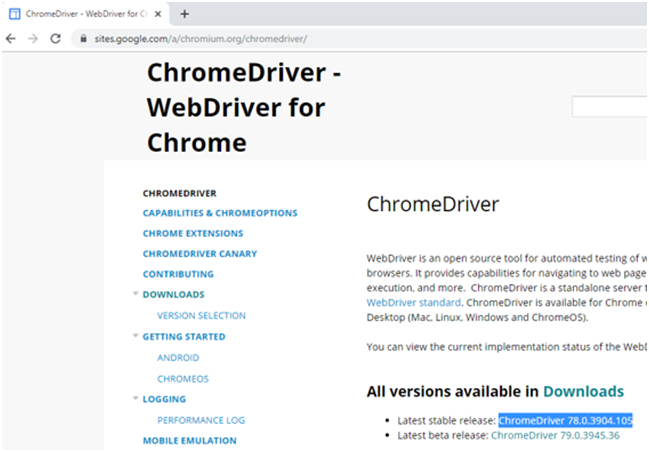Open ChromeOS sub-link

(183, 379)
